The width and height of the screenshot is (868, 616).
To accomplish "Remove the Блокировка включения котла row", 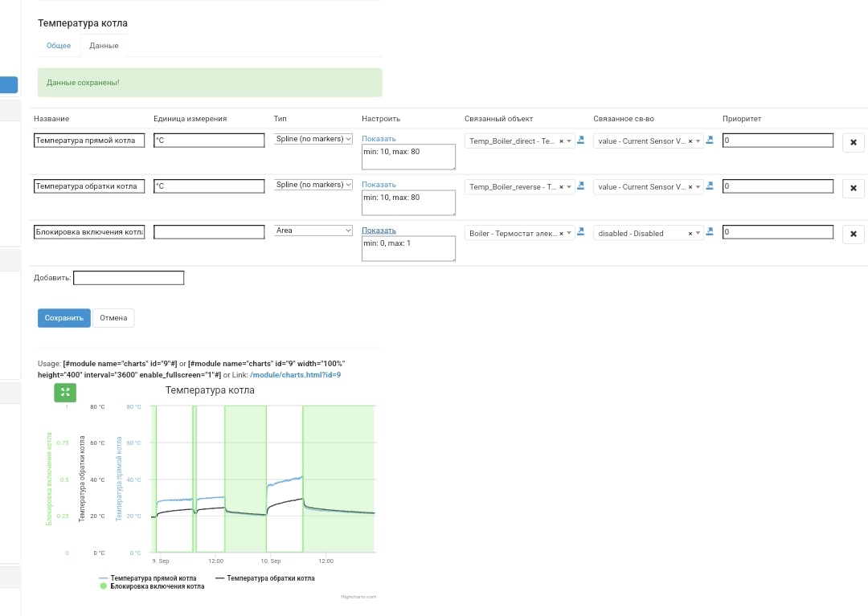I will pos(853,235).
